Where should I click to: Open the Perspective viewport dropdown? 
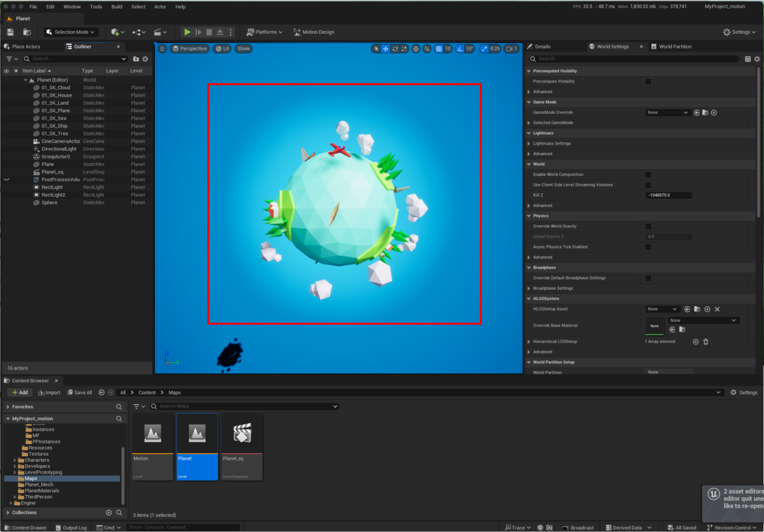(x=190, y=48)
